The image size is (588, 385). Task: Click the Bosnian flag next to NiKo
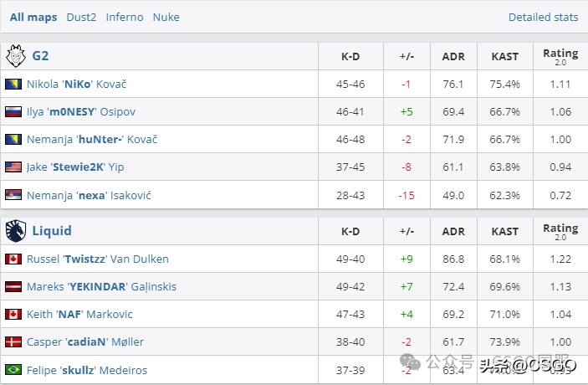point(13,84)
